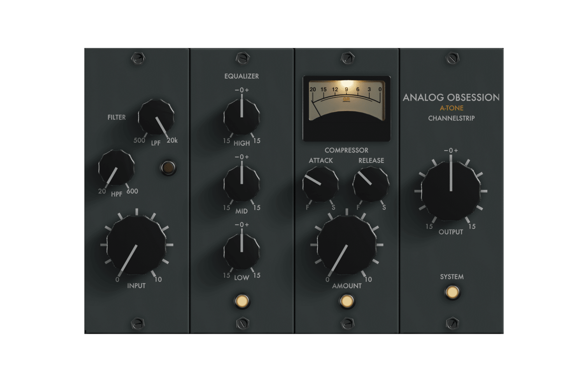This screenshot has width=588, height=382.
Task: Click the compressor AMOUNT knob
Action: pos(347,245)
